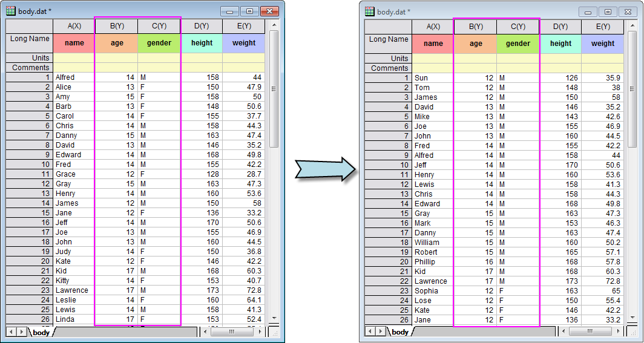The image size is (644, 343).
Task: Click the Comments row label in left window
Action: [29, 68]
